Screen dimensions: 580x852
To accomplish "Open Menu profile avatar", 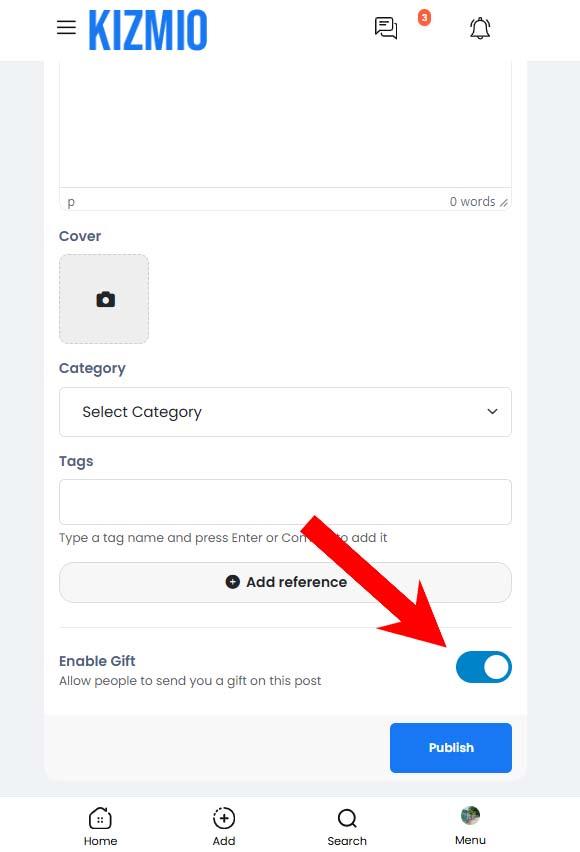I will pos(470,815).
